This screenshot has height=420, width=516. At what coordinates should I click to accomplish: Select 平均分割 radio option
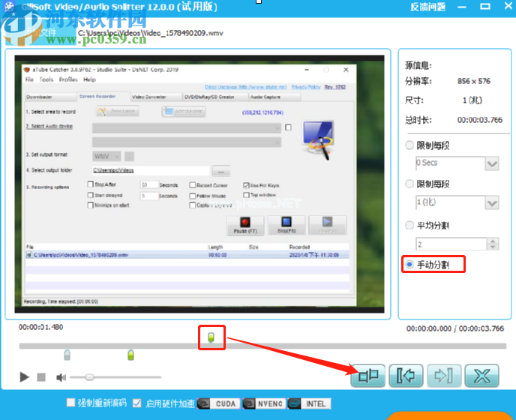point(409,225)
